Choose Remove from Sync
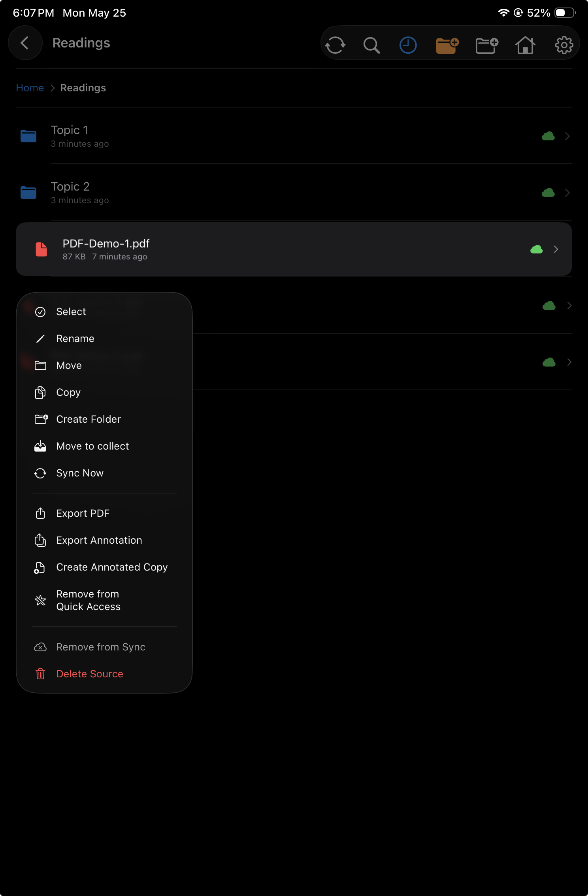588x896 pixels. coord(104,647)
